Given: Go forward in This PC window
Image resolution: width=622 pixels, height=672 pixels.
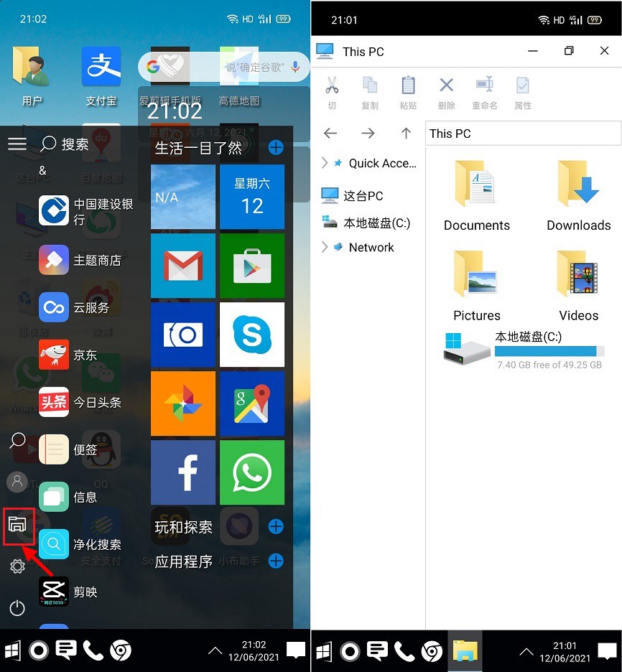Looking at the screenshot, I should (368, 134).
